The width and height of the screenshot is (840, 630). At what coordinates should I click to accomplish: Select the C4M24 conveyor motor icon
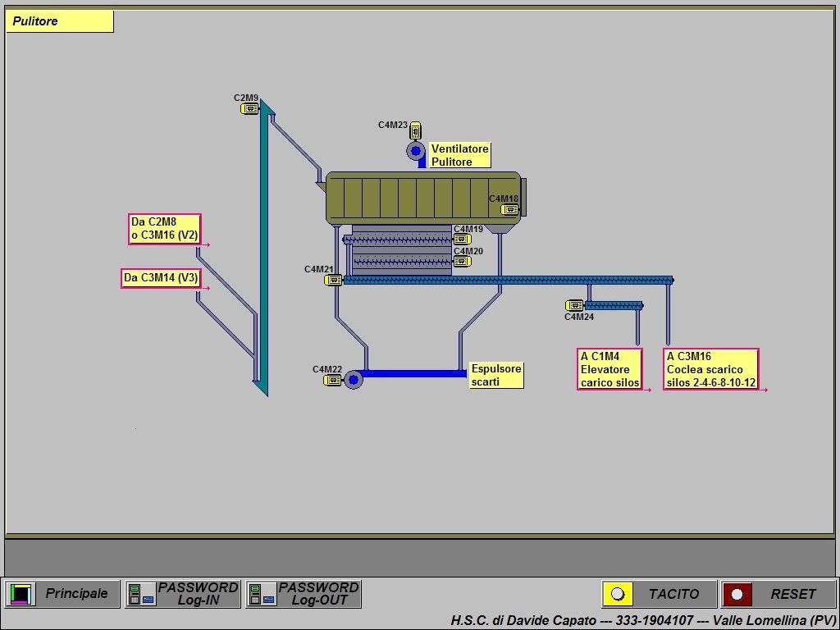point(575,306)
